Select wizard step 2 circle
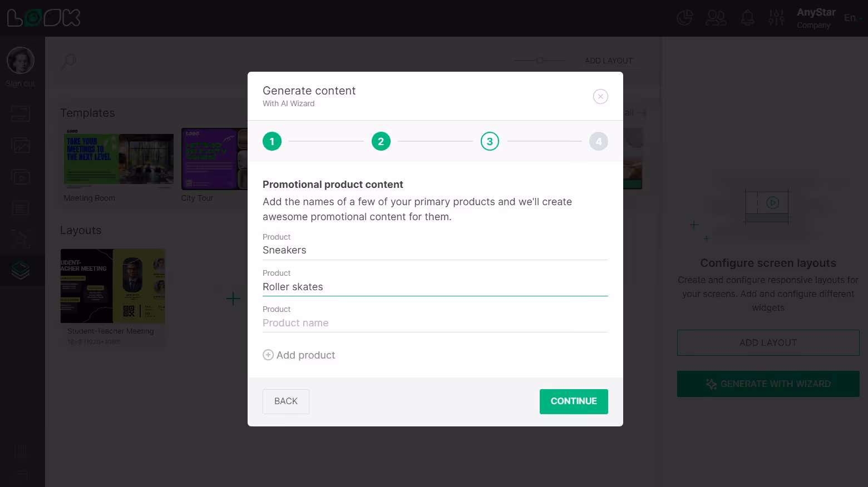868x487 pixels. point(381,141)
